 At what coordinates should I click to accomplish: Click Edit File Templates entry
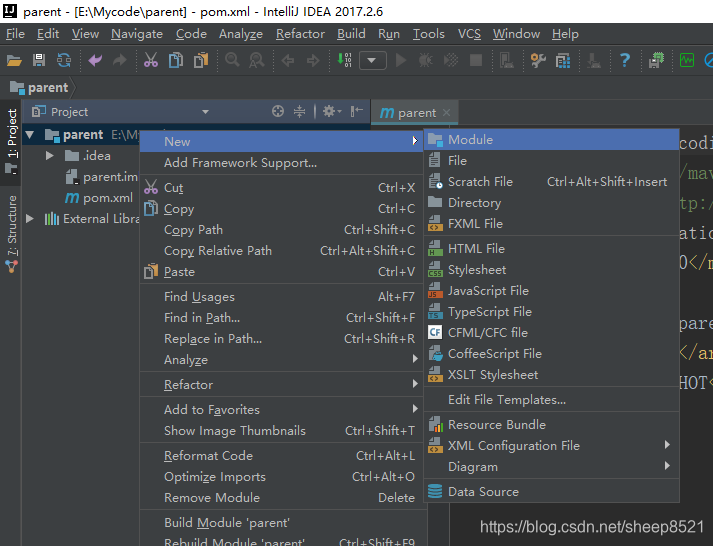pyautogui.click(x=551, y=400)
